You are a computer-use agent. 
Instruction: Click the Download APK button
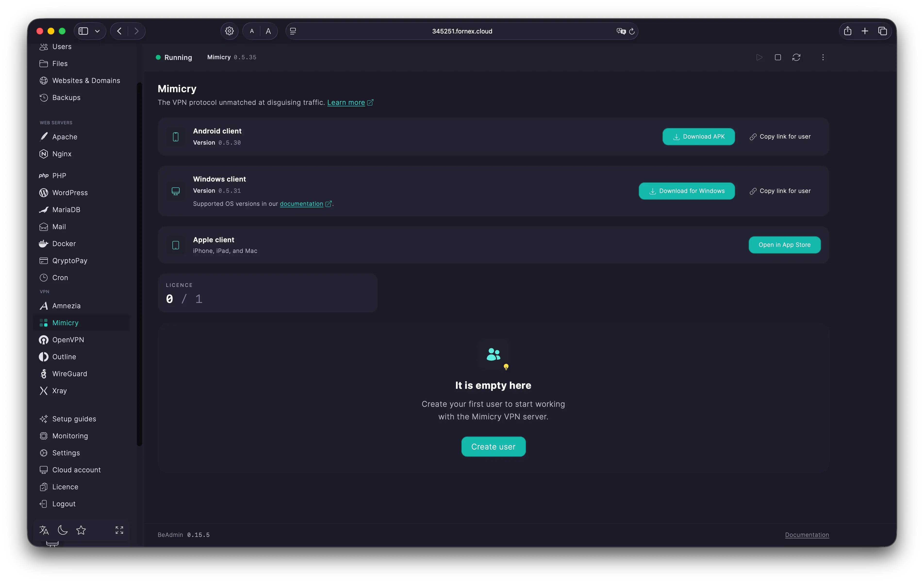click(698, 137)
